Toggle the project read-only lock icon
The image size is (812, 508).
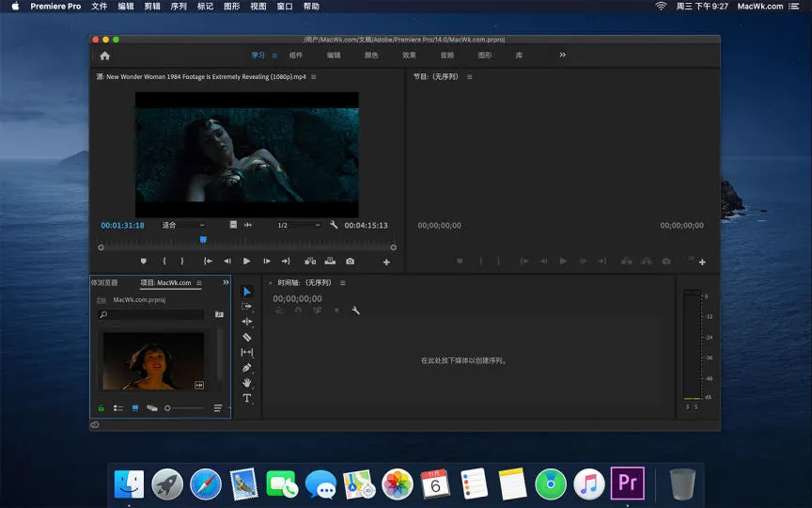101,408
